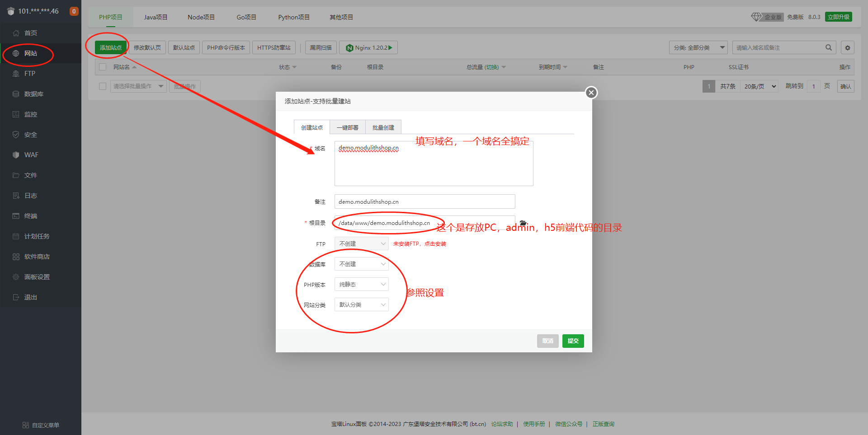Expand the FTP 不创建 dropdown
The width and height of the screenshot is (868, 435).
[361, 243]
